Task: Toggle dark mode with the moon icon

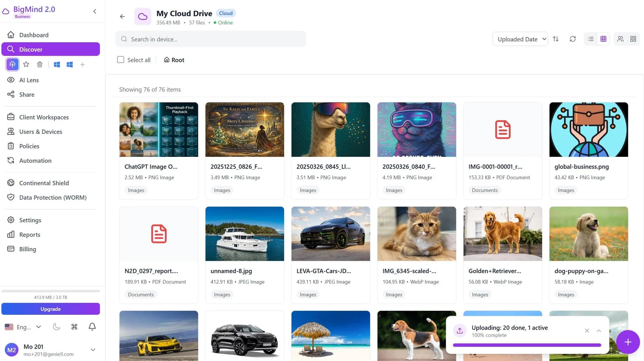Action: tap(56, 327)
